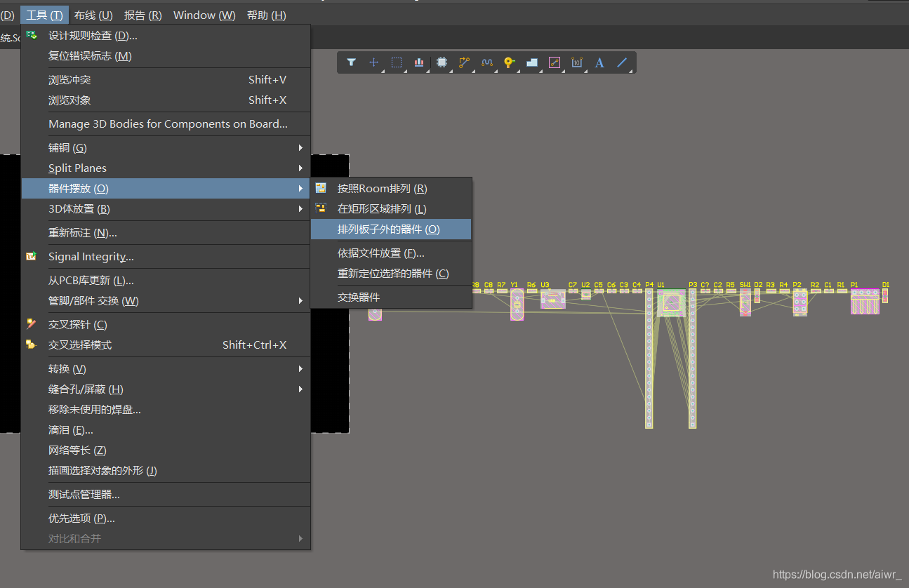Expand the 转换 (V) submenu
The width and height of the screenshot is (909, 588).
point(166,368)
